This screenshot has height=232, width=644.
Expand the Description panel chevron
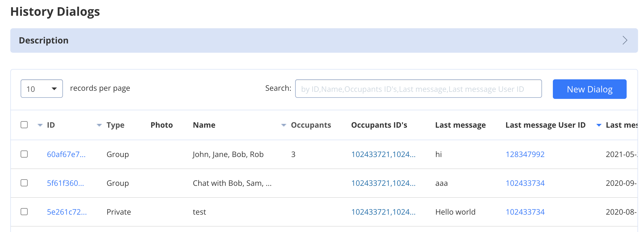[x=625, y=40]
